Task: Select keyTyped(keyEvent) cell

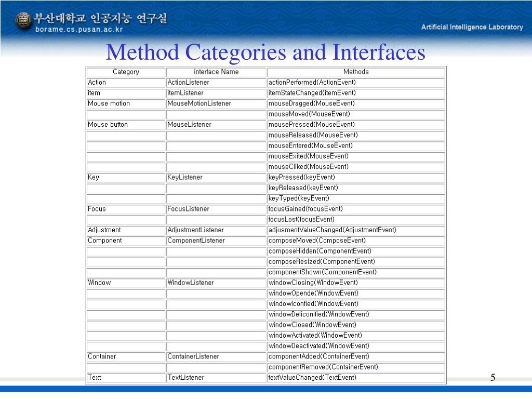Action: pyautogui.click(x=356, y=198)
